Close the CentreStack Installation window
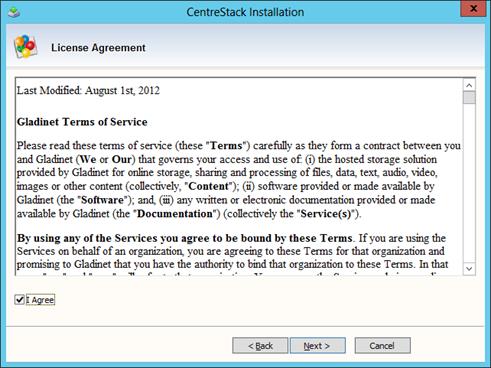This screenshot has width=491, height=368. (473, 9)
